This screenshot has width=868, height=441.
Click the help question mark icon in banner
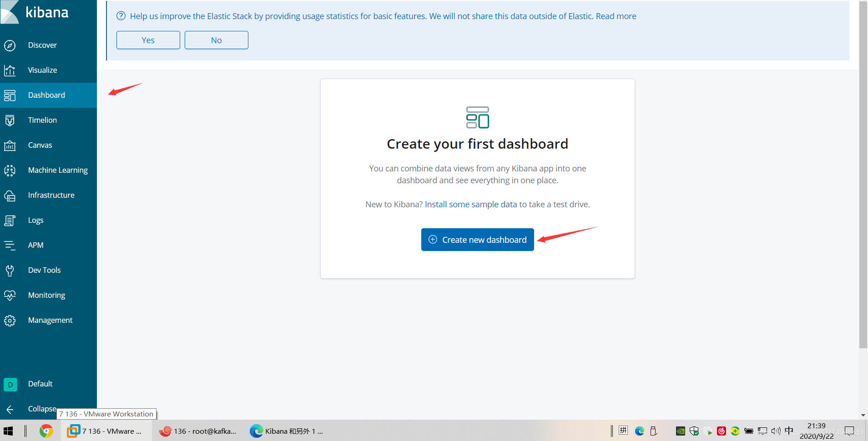(121, 16)
